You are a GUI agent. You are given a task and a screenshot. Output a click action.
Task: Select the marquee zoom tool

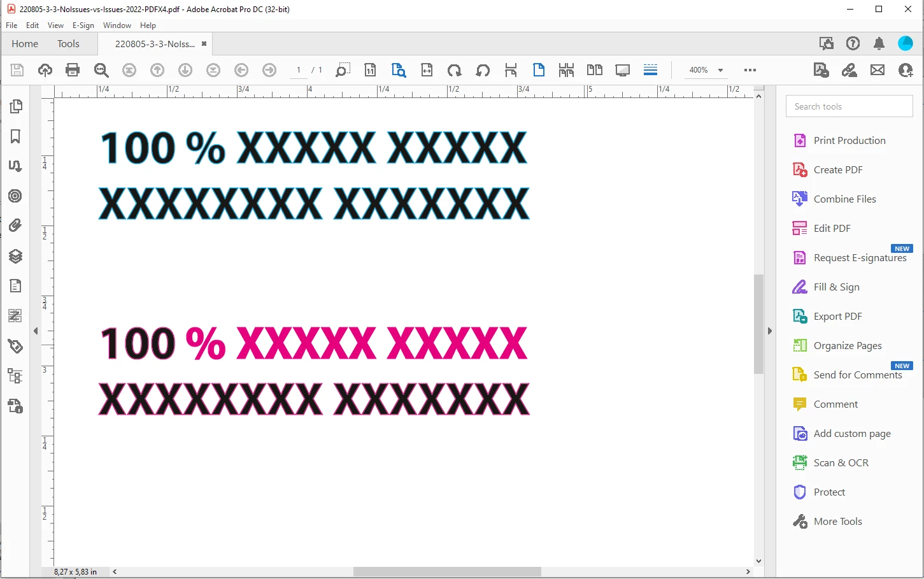click(x=343, y=70)
